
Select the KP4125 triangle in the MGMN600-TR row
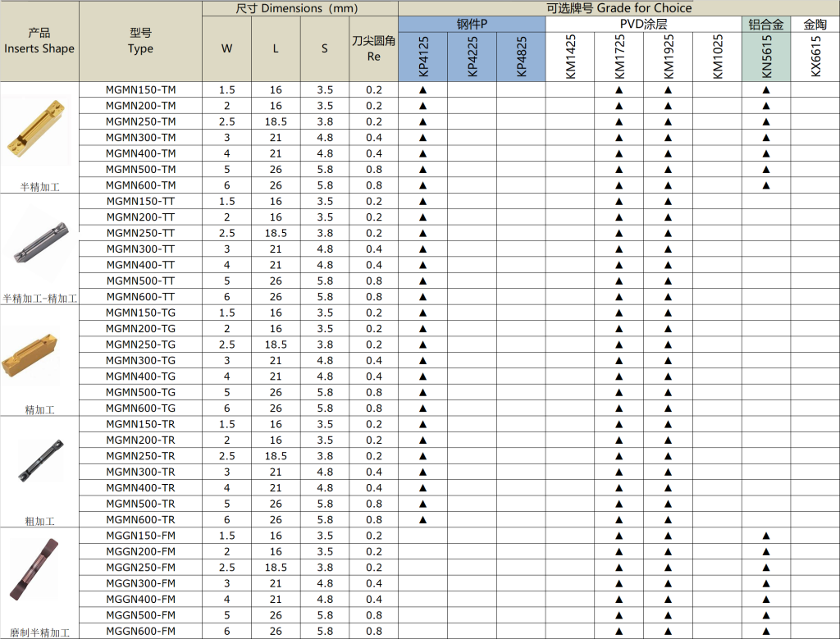click(422, 519)
